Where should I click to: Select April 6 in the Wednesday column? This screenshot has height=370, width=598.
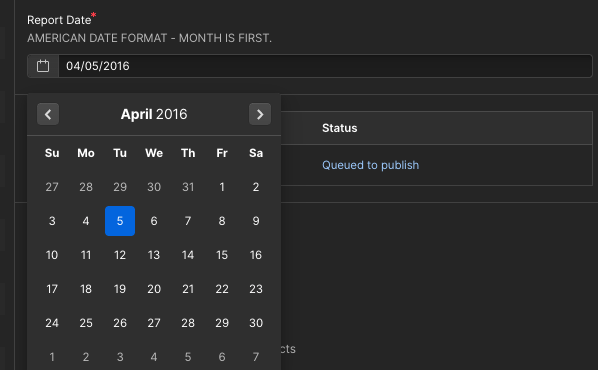[154, 221]
